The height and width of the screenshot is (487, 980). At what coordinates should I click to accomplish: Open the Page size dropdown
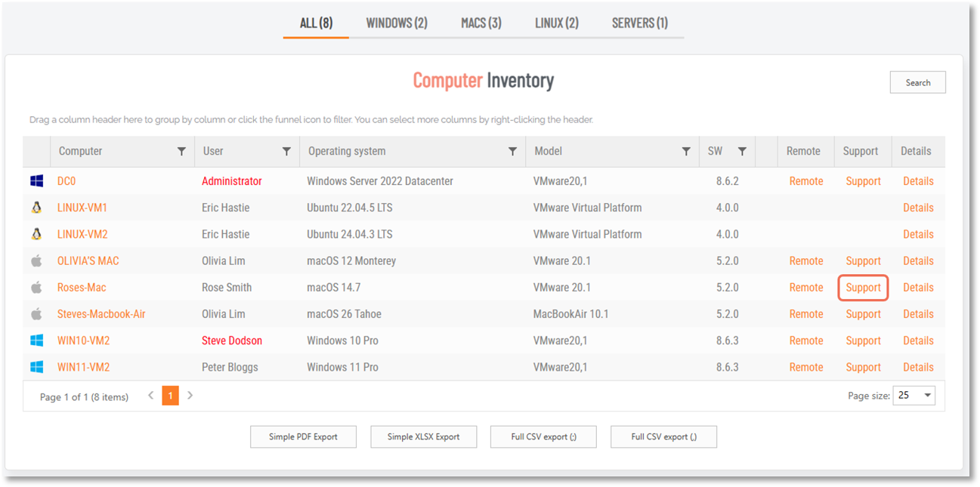[x=914, y=396]
